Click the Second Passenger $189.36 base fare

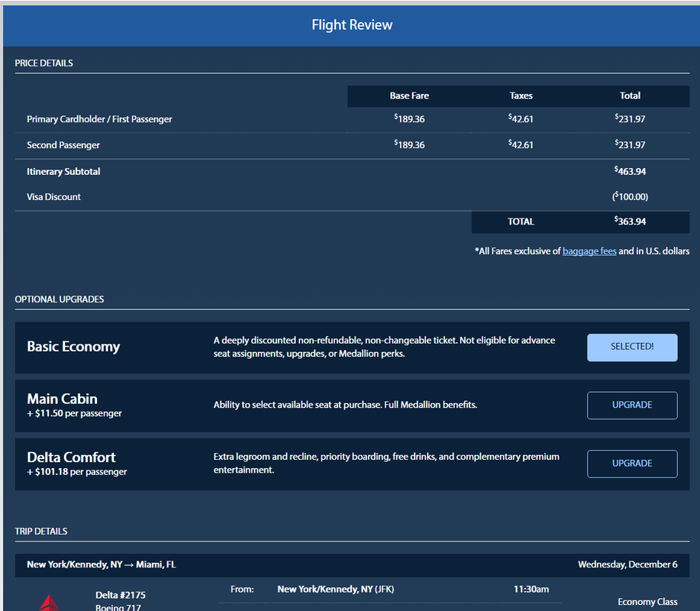pos(409,144)
